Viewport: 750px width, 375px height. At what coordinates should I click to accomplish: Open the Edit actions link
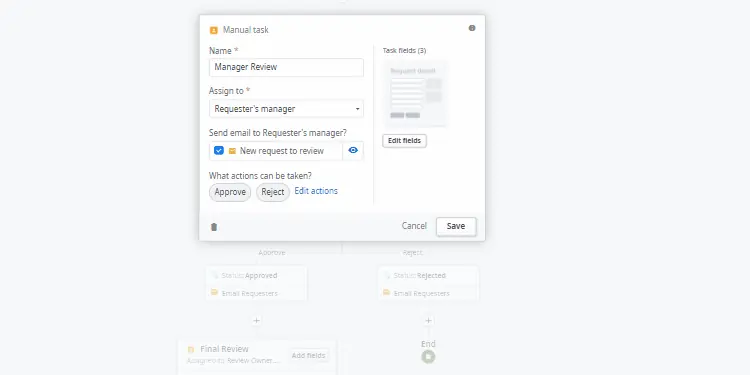click(x=316, y=191)
